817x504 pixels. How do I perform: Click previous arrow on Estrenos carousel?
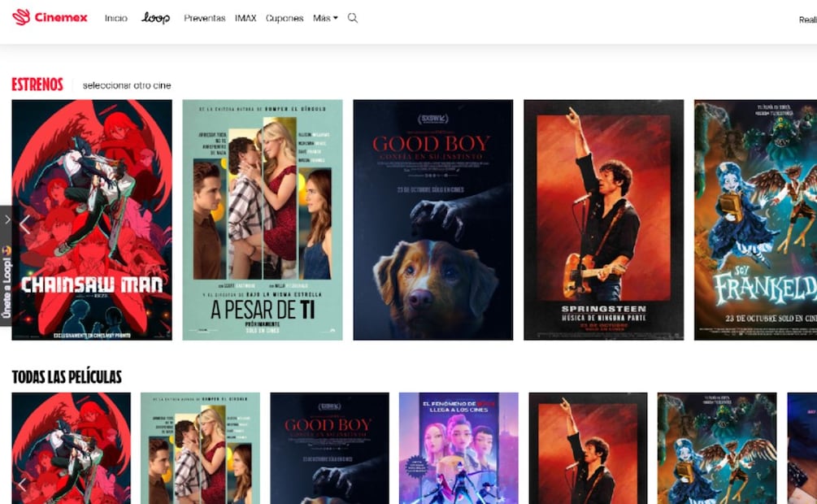coord(24,225)
